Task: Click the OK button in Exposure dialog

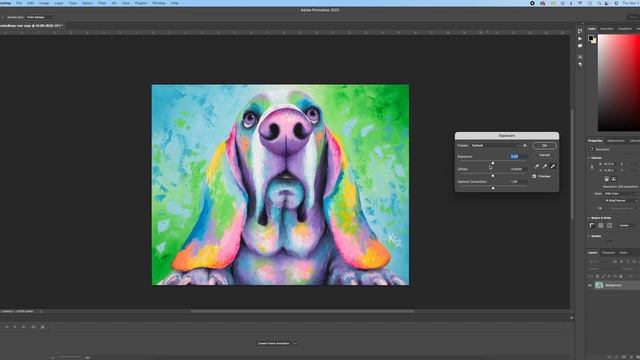Action: (x=544, y=146)
